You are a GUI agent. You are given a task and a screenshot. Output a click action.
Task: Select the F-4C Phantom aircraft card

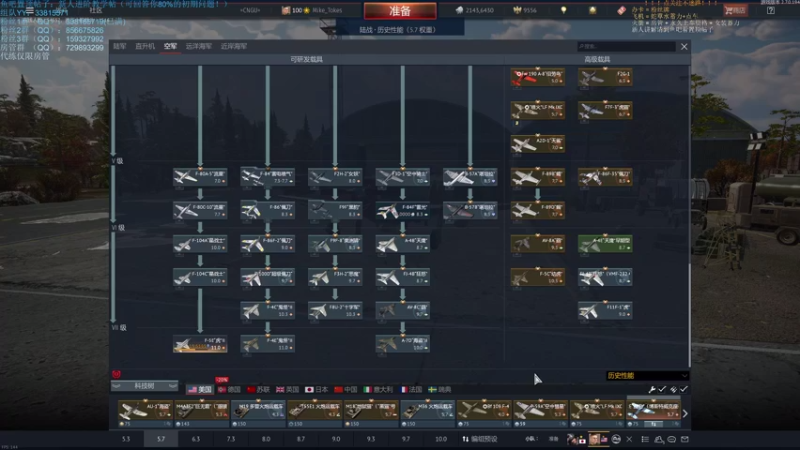267,310
